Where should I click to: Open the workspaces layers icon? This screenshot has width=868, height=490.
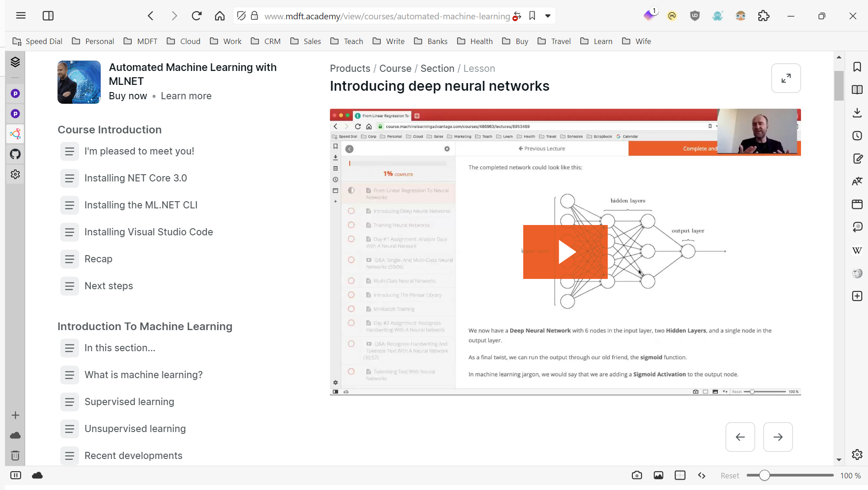[15, 62]
